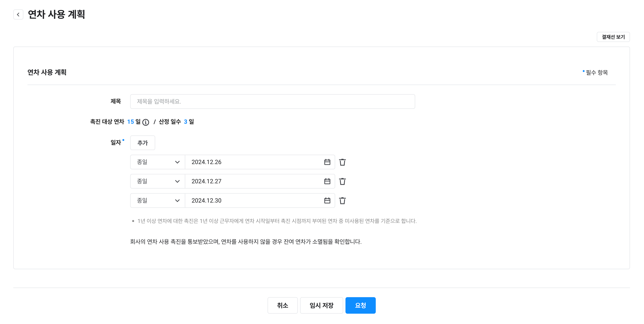The image size is (644, 324).
Task: Open calendar picker for 2024.12.26
Action: click(327, 162)
